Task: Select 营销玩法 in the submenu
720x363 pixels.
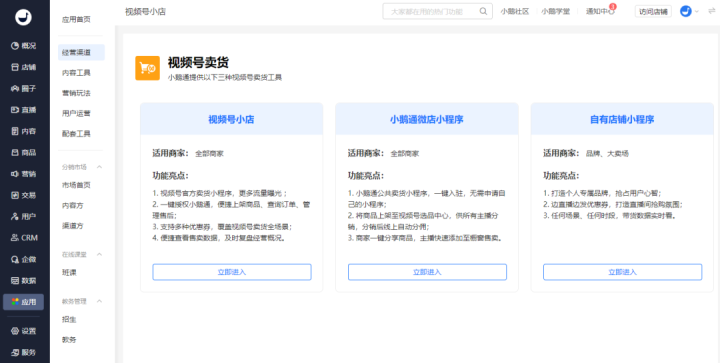Action: pos(77,93)
